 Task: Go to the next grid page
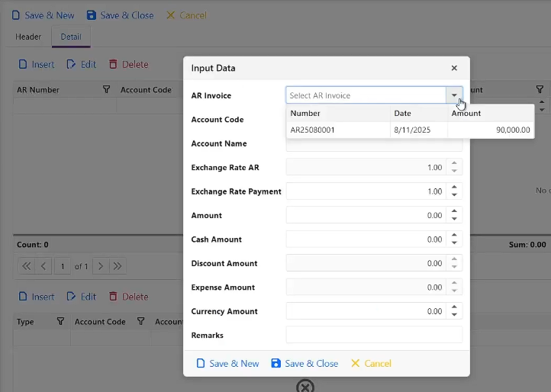[x=101, y=266]
